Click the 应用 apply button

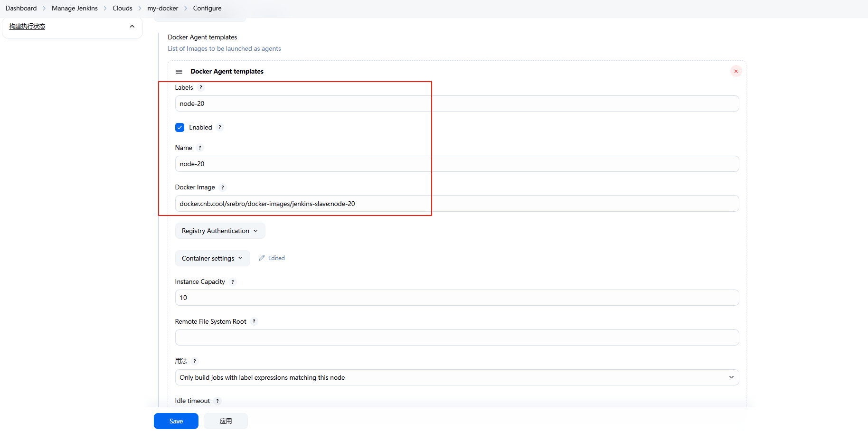pyautogui.click(x=226, y=421)
